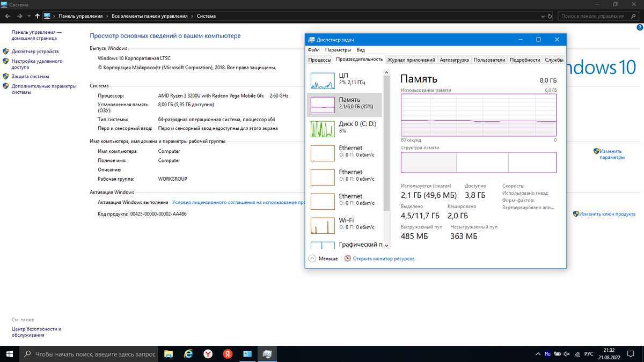
Task: Select Диск 0 (C: D:) performance item
Action: pyautogui.click(x=344, y=129)
